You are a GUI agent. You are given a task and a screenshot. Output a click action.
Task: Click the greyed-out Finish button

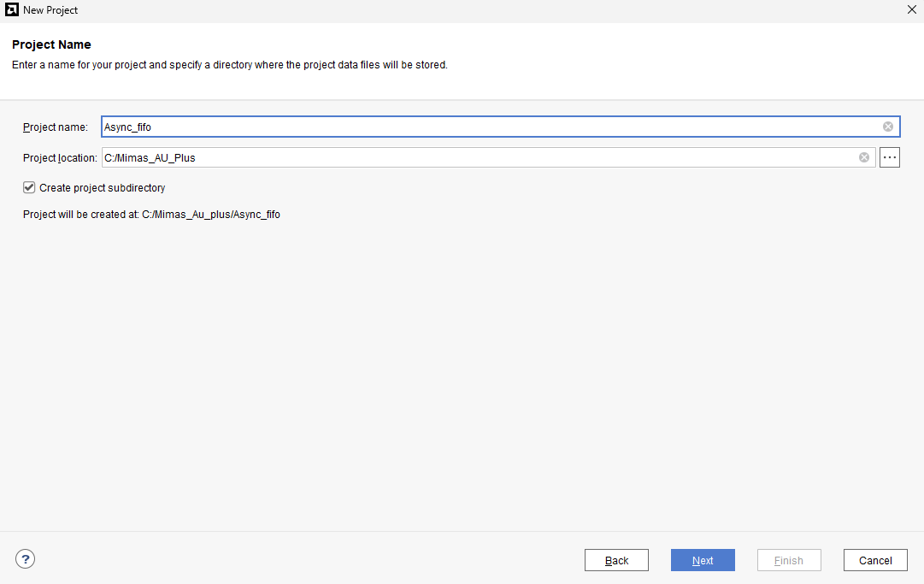[789, 560]
